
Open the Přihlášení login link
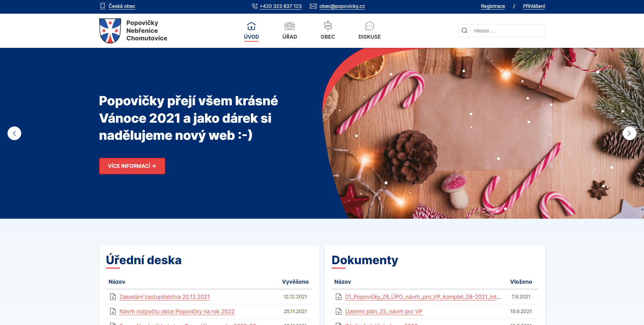click(x=534, y=6)
